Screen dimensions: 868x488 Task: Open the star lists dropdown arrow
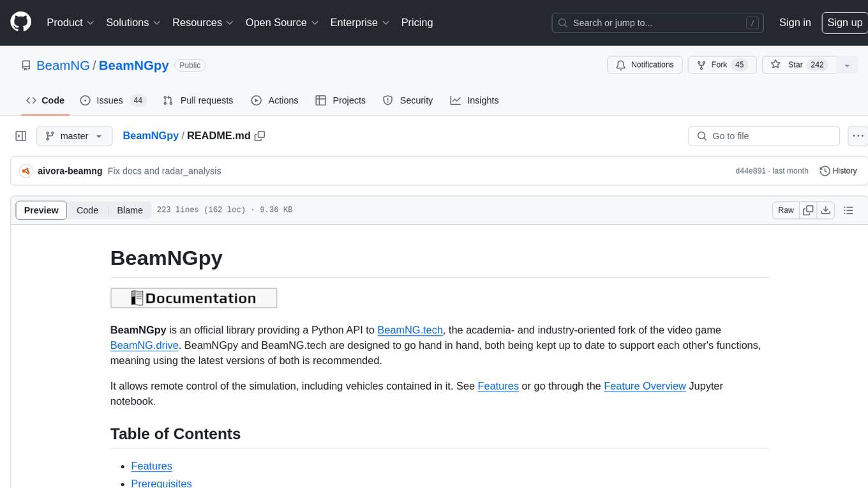pyautogui.click(x=847, y=65)
